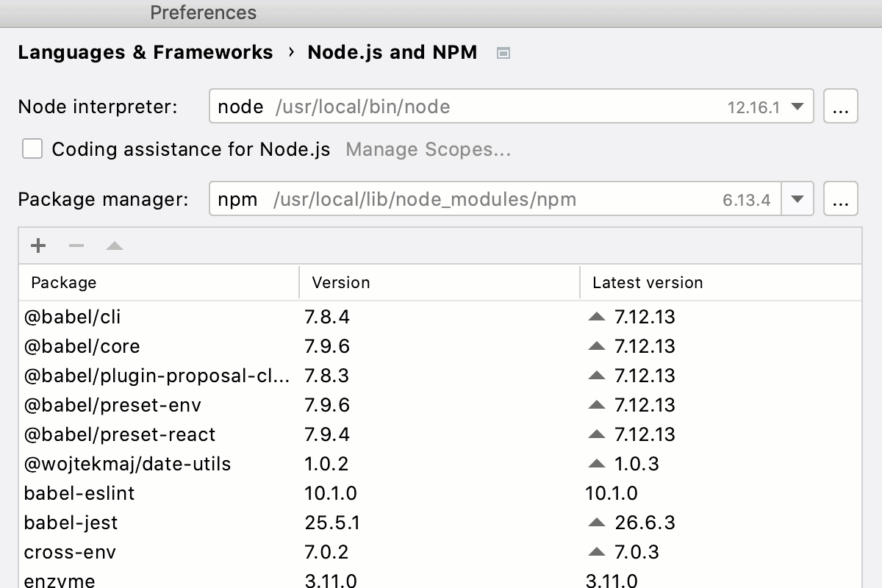Click the icon next to Node.js and NPM title
882x588 pixels.
(x=504, y=52)
